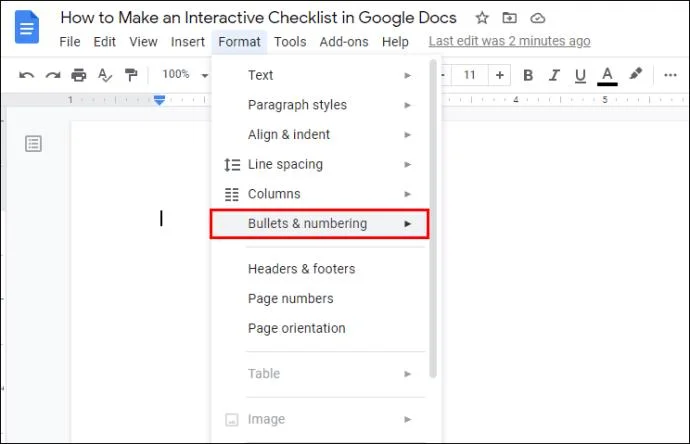The width and height of the screenshot is (690, 444).
Task: Click the Columns menu icon
Action: pos(232,194)
